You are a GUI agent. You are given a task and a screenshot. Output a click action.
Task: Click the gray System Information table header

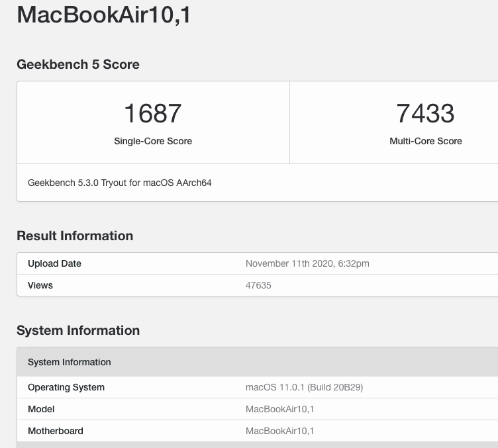click(x=257, y=362)
